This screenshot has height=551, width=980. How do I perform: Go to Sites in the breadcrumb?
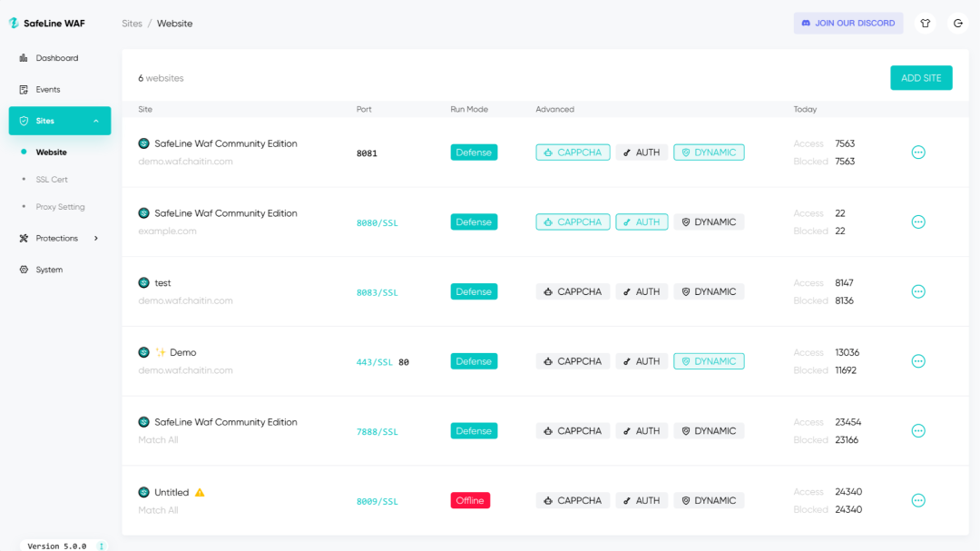[x=132, y=23]
